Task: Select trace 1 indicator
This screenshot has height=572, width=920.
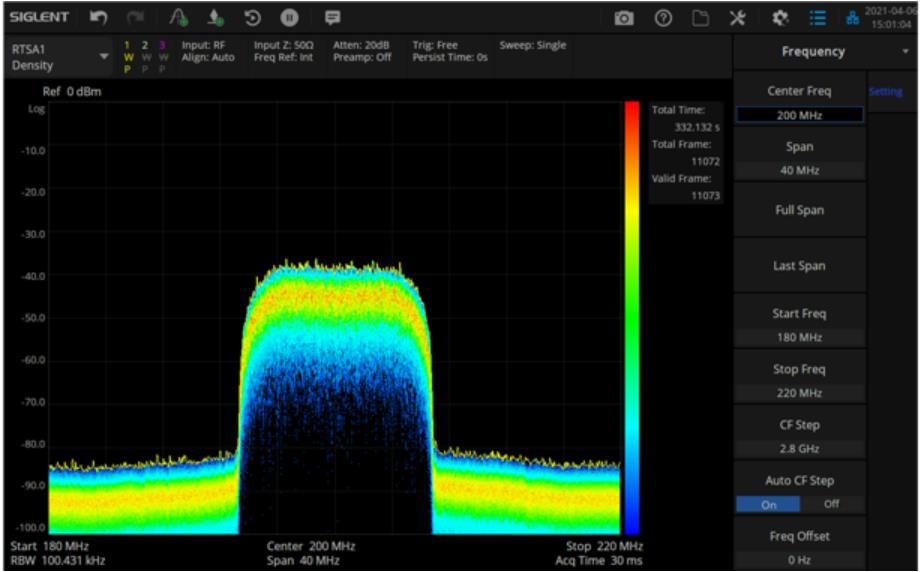Action: point(127,46)
